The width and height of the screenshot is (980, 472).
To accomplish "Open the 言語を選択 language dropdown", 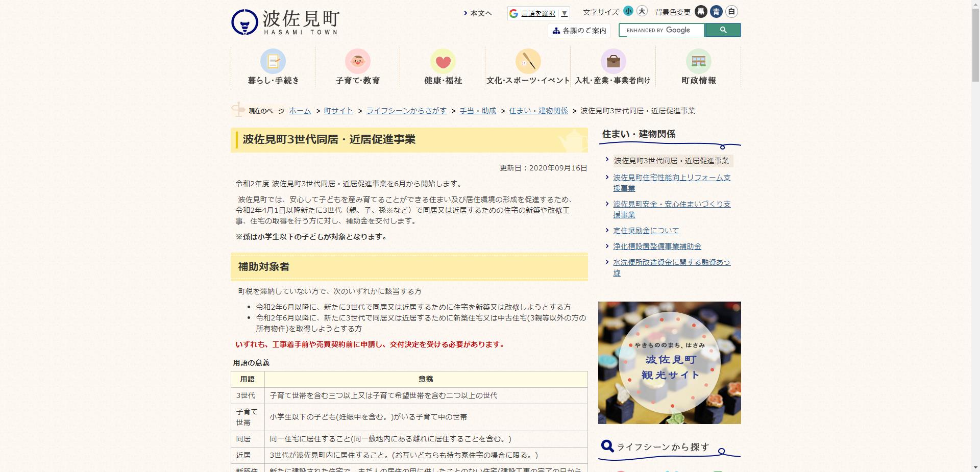I will (x=536, y=14).
